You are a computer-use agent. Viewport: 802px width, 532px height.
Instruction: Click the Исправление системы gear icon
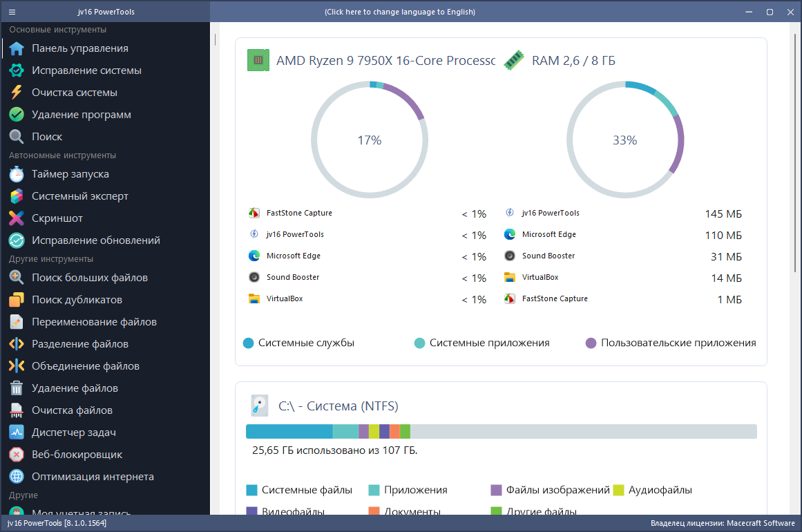pos(17,70)
